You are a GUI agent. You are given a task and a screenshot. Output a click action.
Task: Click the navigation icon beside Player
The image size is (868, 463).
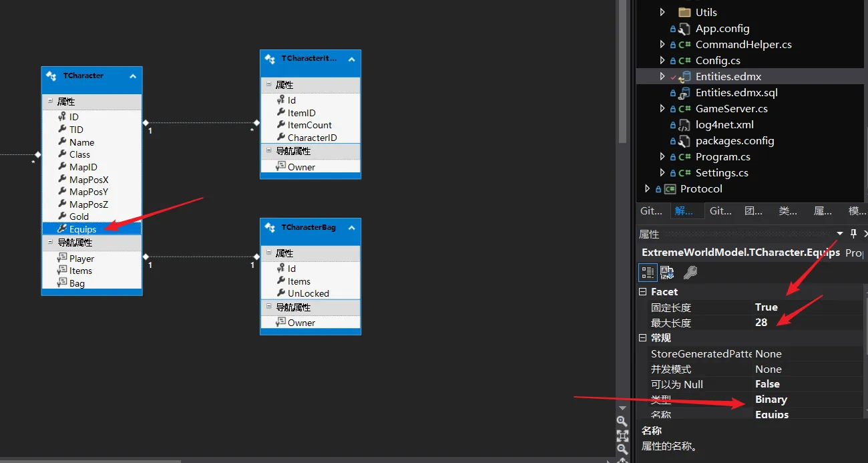[x=63, y=259]
